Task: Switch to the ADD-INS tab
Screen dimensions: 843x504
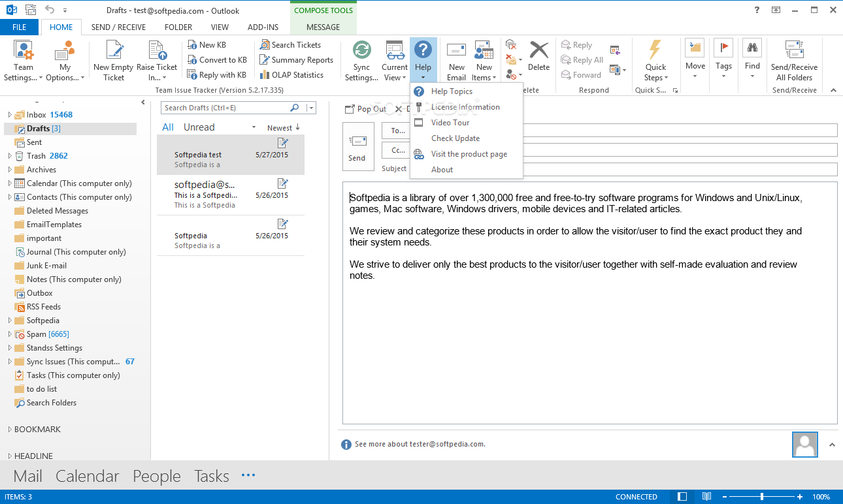Action: pyautogui.click(x=263, y=27)
